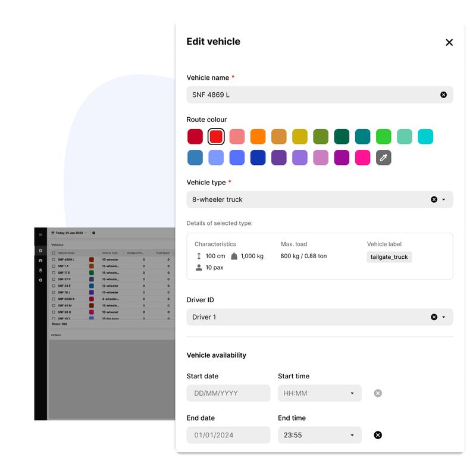Expand the Driver ID dropdown arrow
This screenshot has width=476, height=476.
tap(443, 317)
